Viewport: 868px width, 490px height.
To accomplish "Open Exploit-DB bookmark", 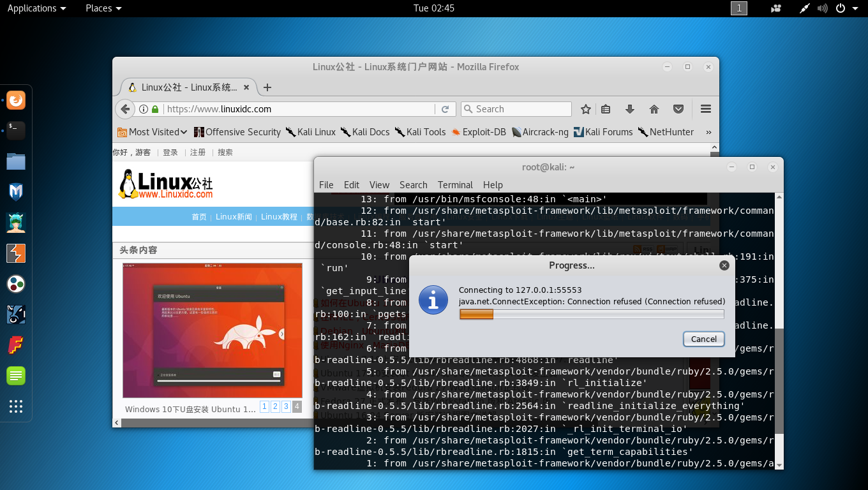I will (x=479, y=132).
